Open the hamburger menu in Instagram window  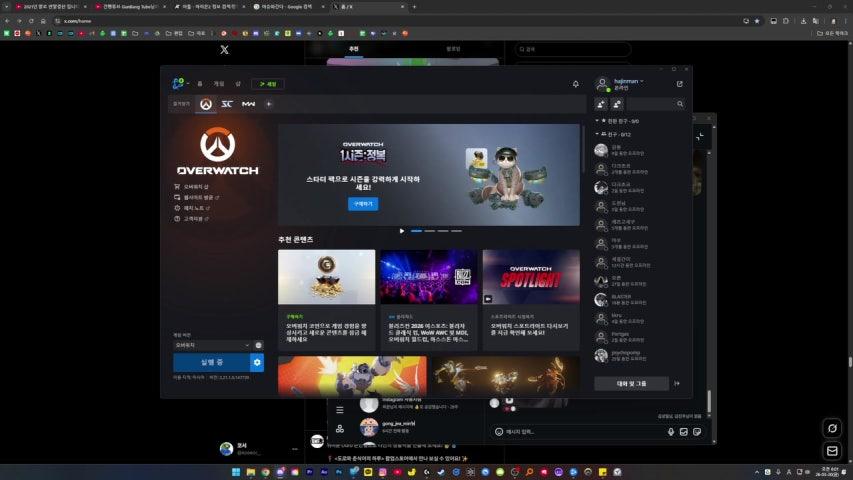tap(340, 410)
